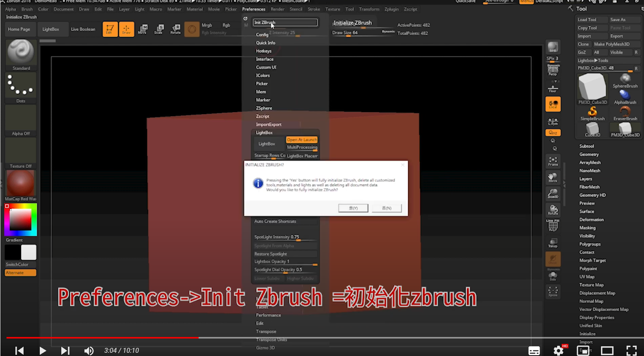Click the BPR render icon
This screenshot has width=644, height=356.
[x=553, y=47]
